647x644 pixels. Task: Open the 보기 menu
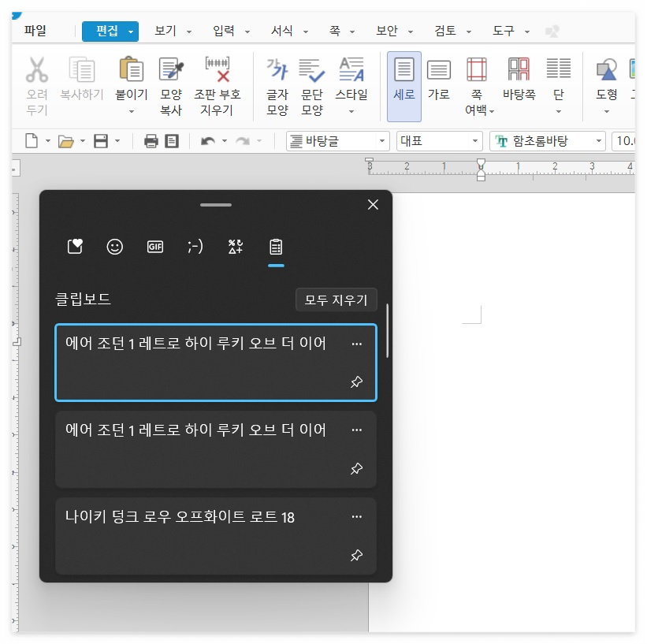(x=165, y=31)
